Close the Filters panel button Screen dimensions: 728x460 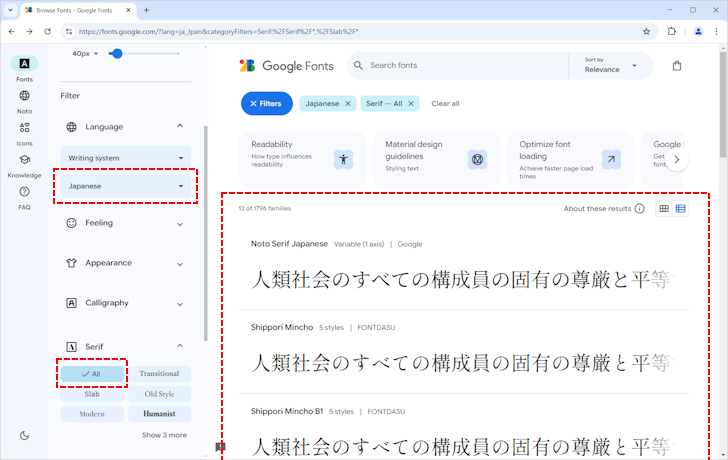(x=266, y=104)
